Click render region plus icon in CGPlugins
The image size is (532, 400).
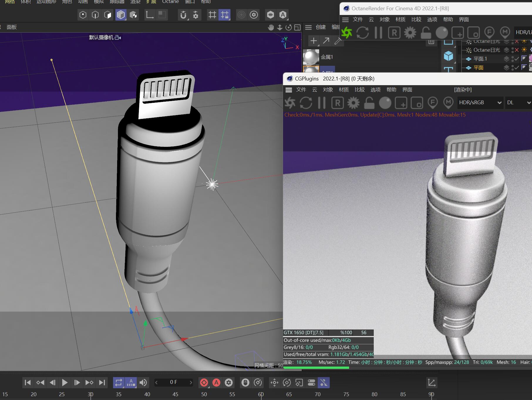point(401,103)
